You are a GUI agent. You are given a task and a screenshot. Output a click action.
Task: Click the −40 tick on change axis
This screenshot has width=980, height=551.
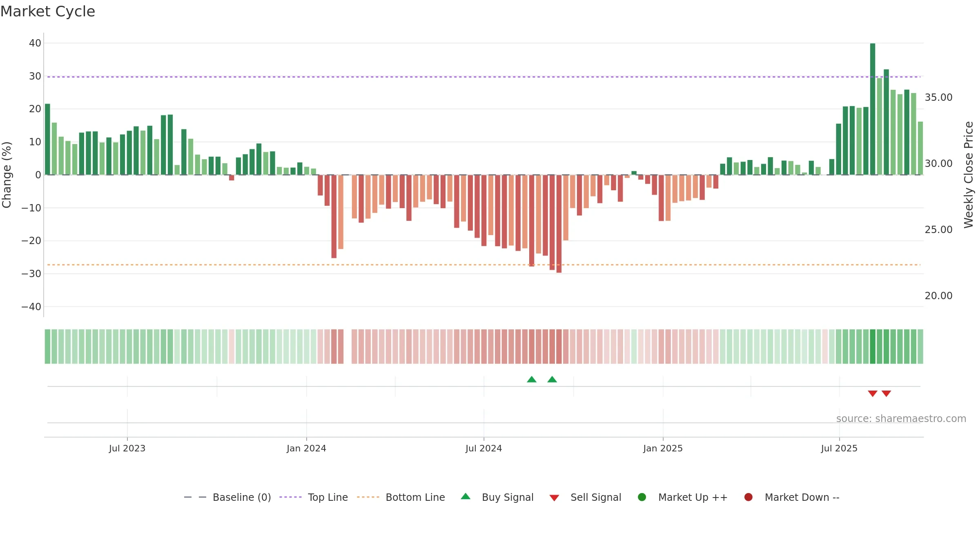pyautogui.click(x=31, y=307)
